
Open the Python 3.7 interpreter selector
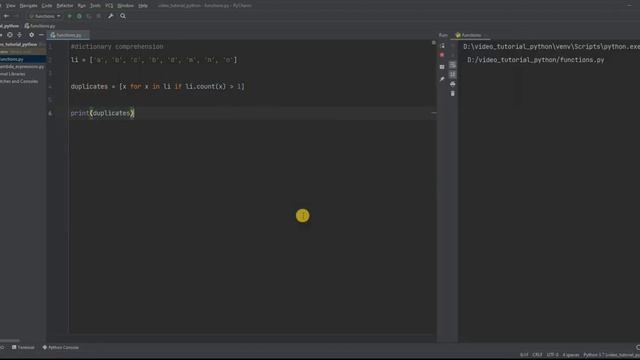tap(611, 355)
